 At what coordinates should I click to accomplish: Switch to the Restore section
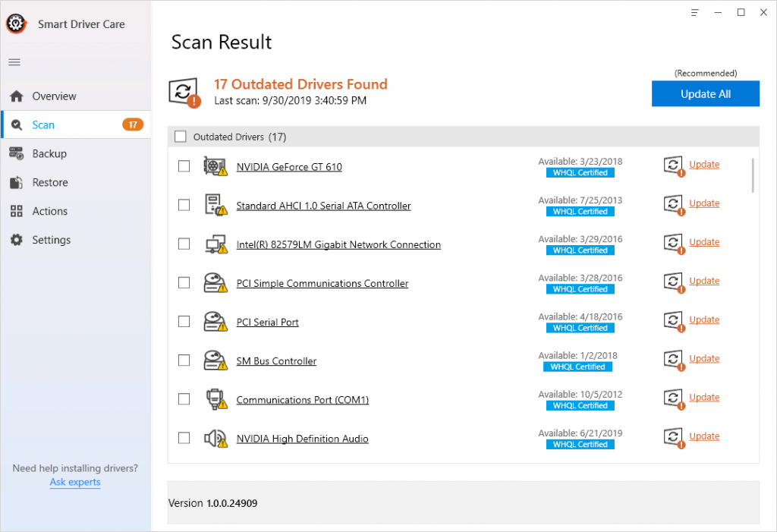tap(76, 182)
